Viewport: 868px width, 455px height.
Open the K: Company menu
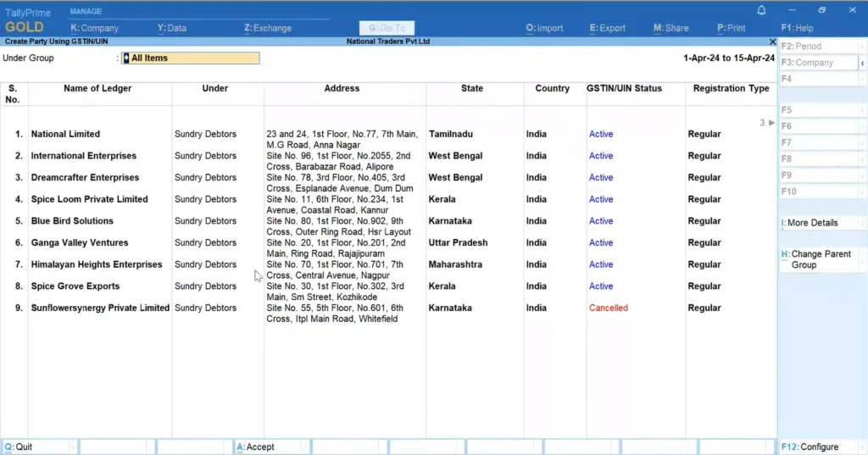[94, 28]
